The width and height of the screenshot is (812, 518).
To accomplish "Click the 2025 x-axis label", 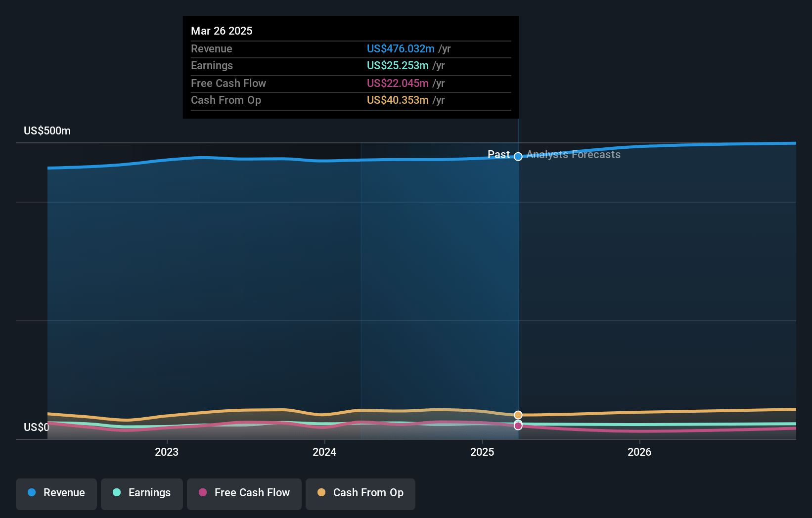I will [x=482, y=452].
